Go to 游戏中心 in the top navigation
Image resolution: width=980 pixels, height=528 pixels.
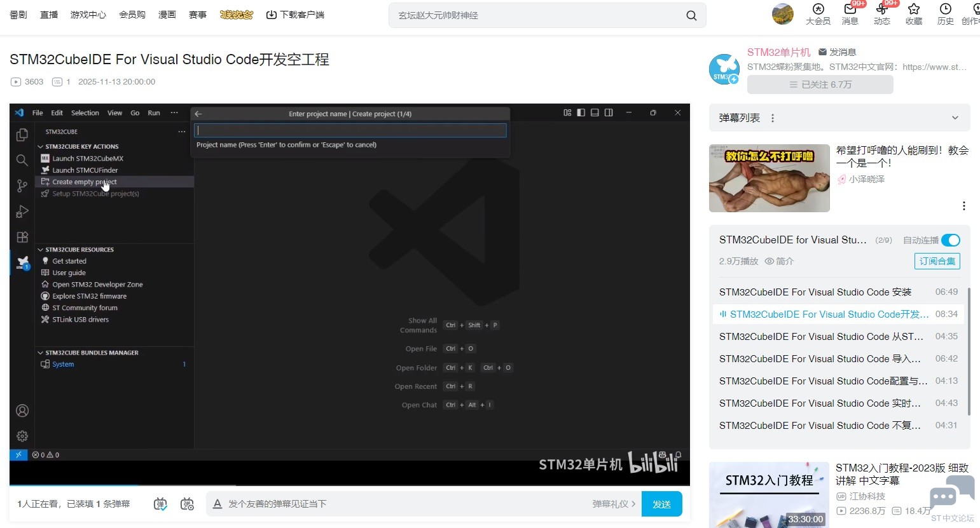(88, 15)
